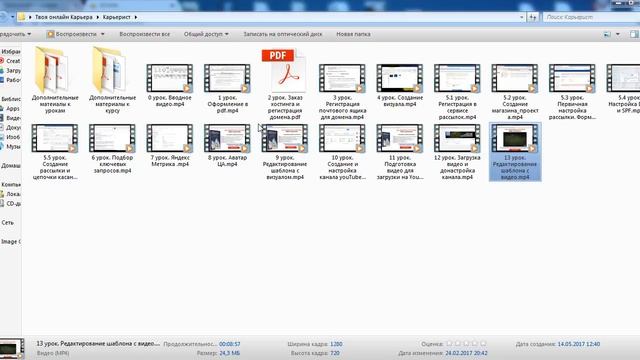The image size is (640, 360).
Task: Select 5.3 урок. Первичная настройка рассылки
Action: point(572,92)
